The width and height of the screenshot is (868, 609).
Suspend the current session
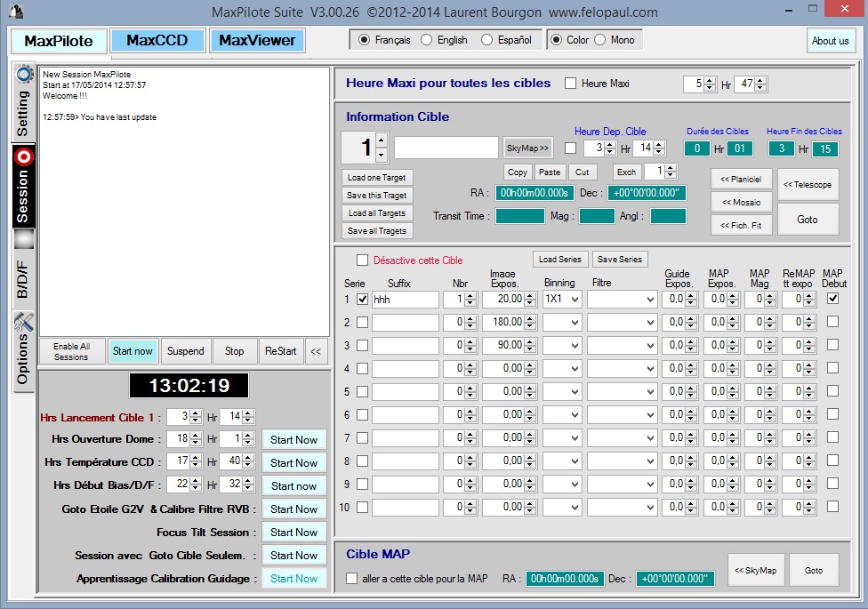(186, 351)
